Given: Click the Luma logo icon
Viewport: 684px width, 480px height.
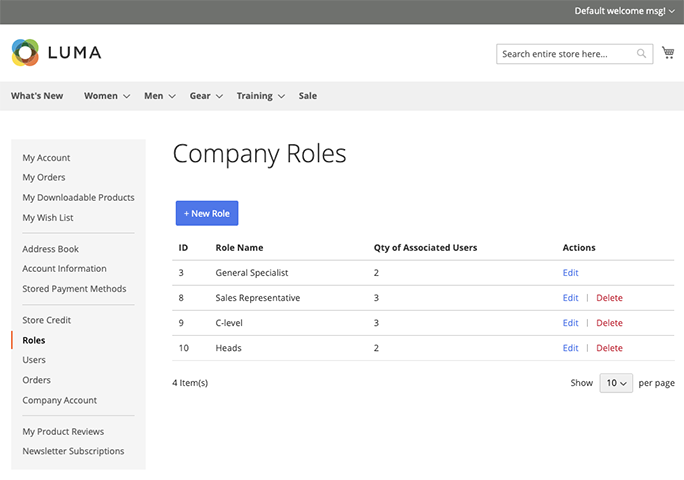Looking at the screenshot, I should (25, 53).
